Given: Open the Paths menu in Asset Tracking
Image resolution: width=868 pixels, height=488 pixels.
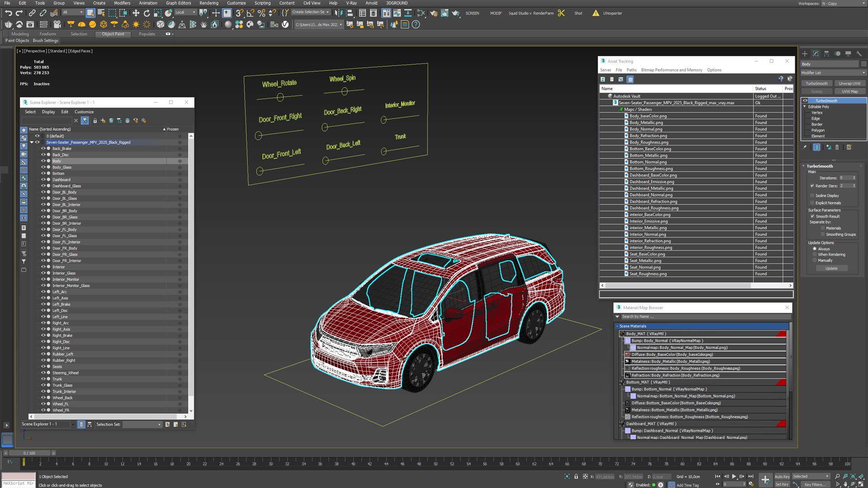Looking at the screenshot, I should click(x=632, y=70).
